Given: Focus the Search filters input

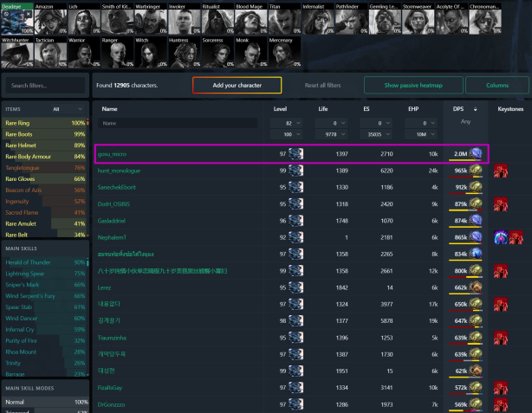Looking at the screenshot, I should (x=45, y=86).
